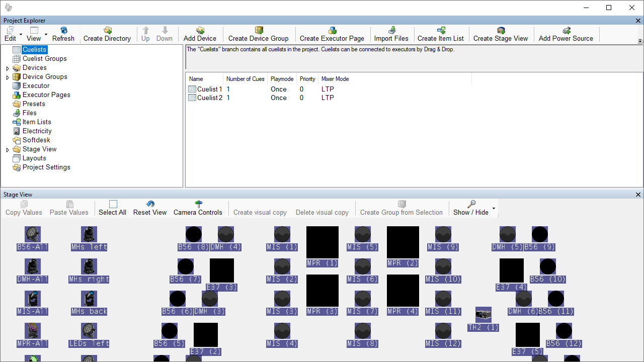Image resolution: width=644 pixels, height=362 pixels.
Task: Click the Create Directory button
Action: pyautogui.click(x=107, y=34)
